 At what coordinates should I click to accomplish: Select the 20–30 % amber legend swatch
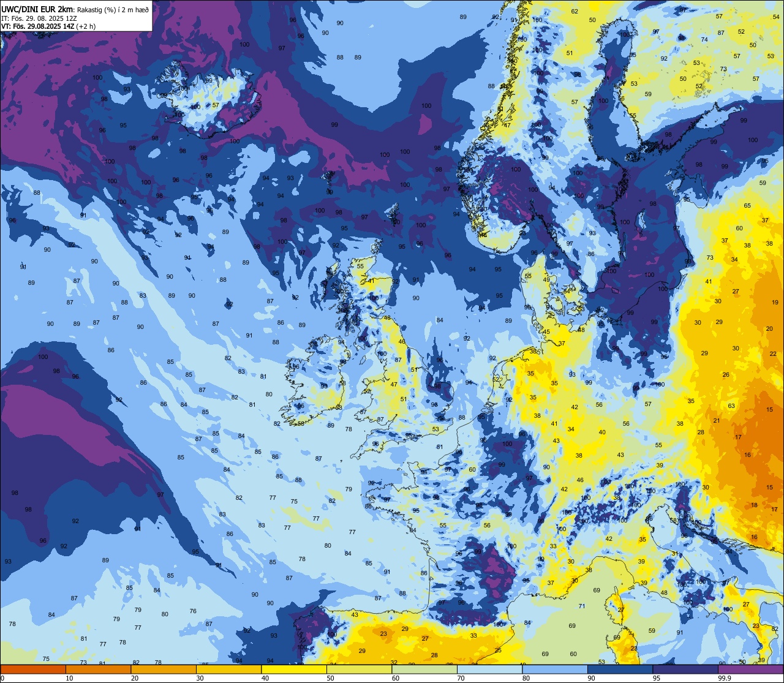click(164, 669)
